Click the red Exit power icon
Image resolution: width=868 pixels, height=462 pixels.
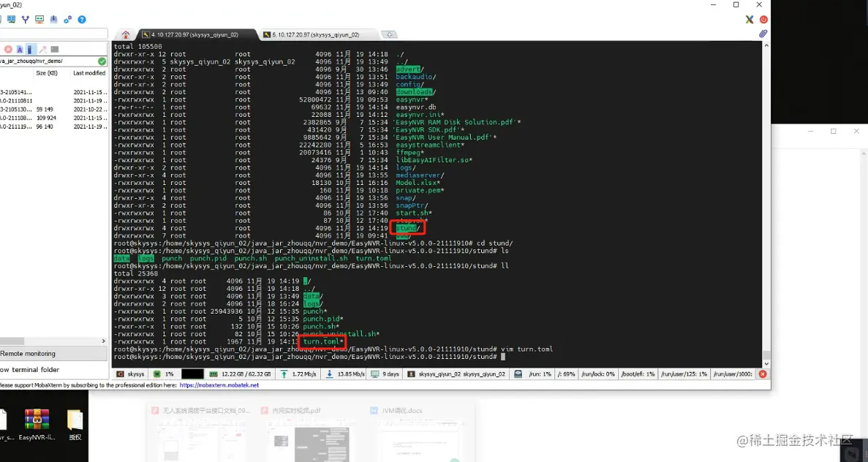764,19
